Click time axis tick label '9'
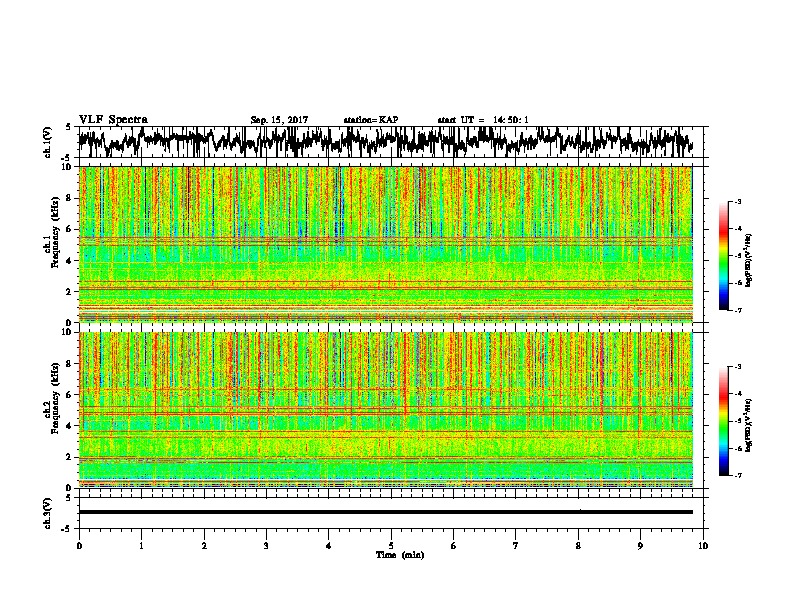Viewport: 792px width, 612px height. (640, 546)
